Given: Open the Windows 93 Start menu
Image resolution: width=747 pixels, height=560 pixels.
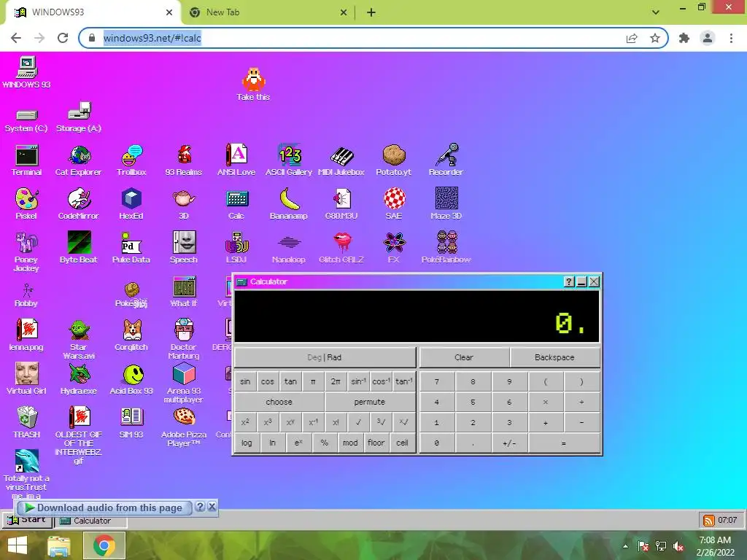Looking at the screenshot, I should tap(26, 519).
